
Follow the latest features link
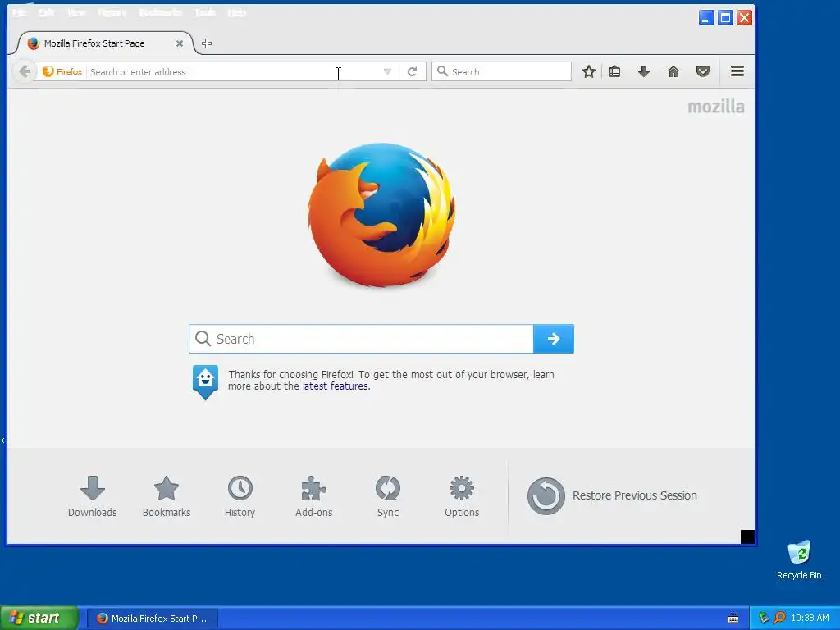tap(336, 386)
